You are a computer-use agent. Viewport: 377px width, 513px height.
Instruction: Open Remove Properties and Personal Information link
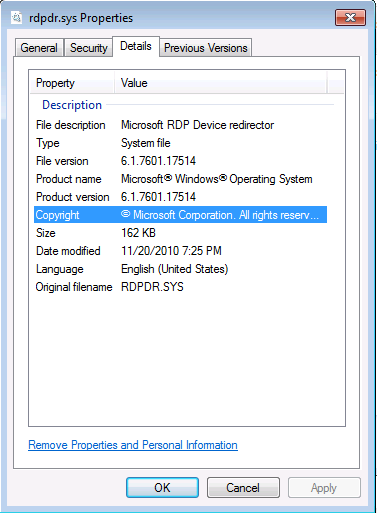point(133,445)
